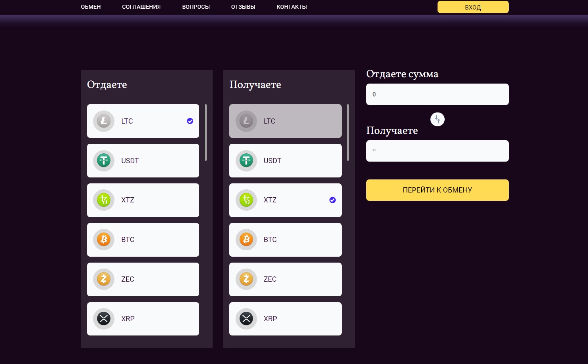Click the blue checkmark on Получаете XTZ
This screenshot has width=588, height=364.
(x=333, y=200)
